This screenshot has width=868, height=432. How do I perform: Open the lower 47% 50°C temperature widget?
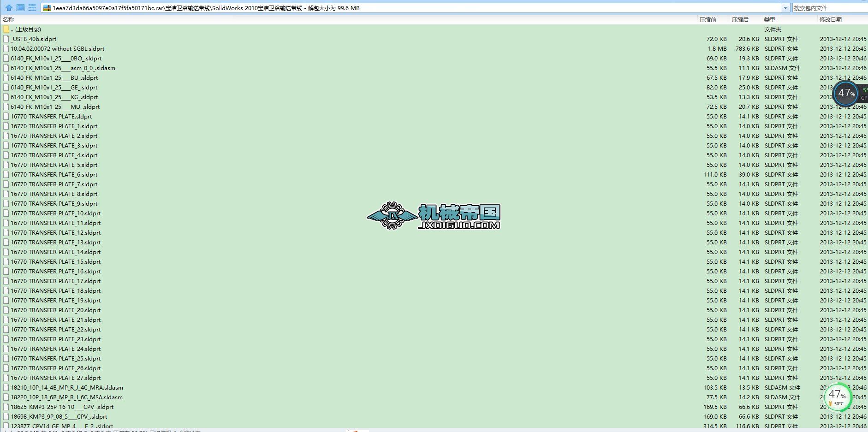(x=837, y=396)
